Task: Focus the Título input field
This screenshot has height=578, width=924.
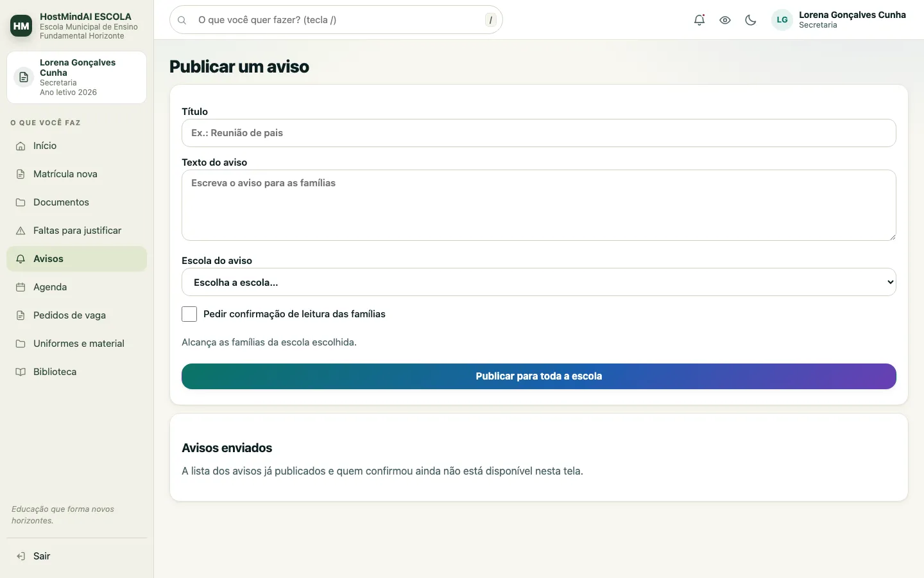Action: [539, 133]
